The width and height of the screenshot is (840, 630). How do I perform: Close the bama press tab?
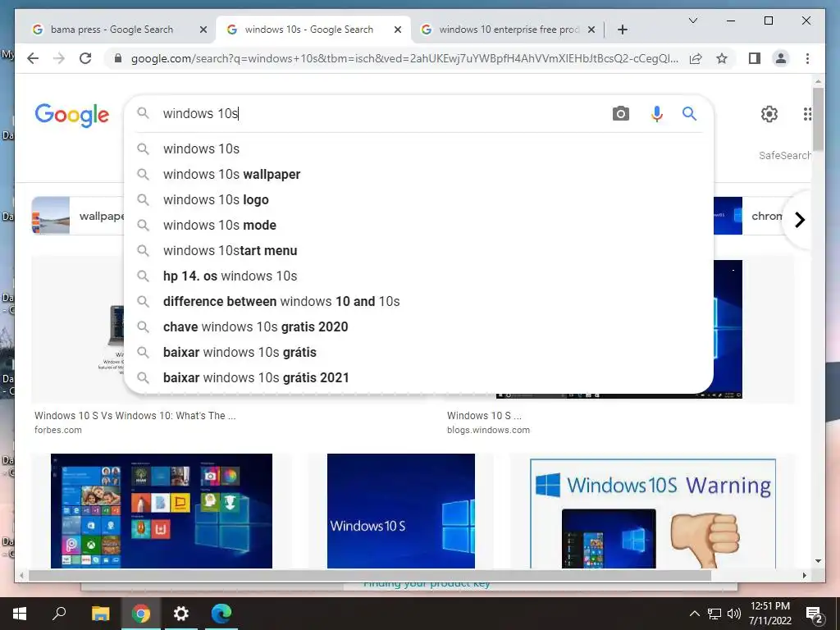[203, 30]
